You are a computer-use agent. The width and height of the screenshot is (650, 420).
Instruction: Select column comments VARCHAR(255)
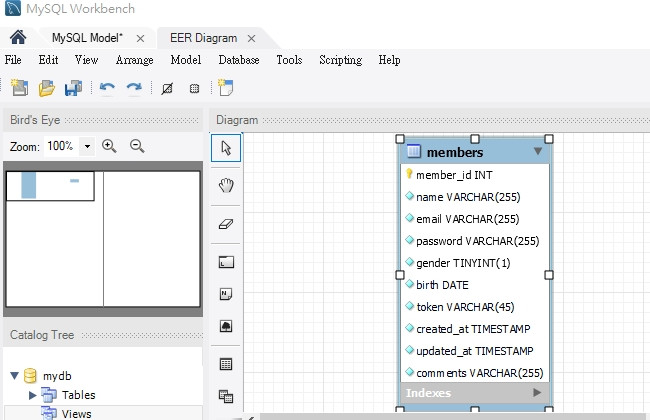[480, 373]
